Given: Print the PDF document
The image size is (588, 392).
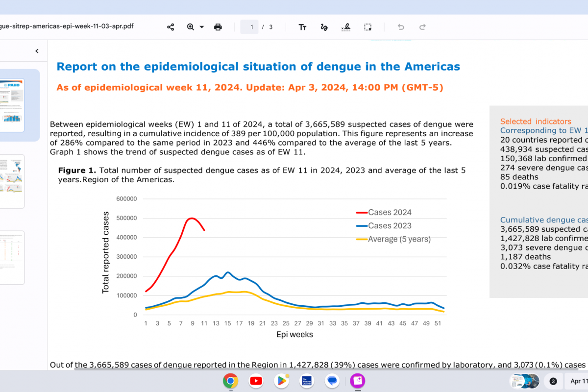Looking at the screenshot, I should pyautogui.click(x=218, y=27).
